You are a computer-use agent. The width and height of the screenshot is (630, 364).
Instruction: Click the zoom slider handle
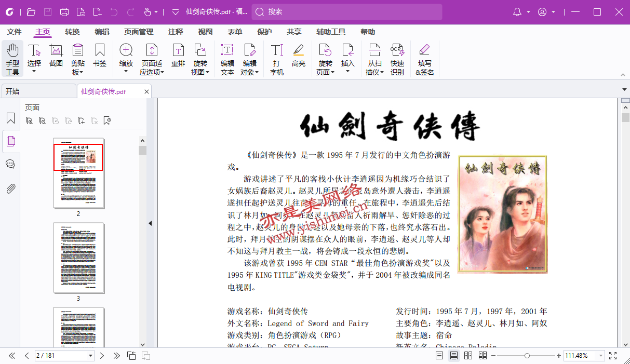527,356
